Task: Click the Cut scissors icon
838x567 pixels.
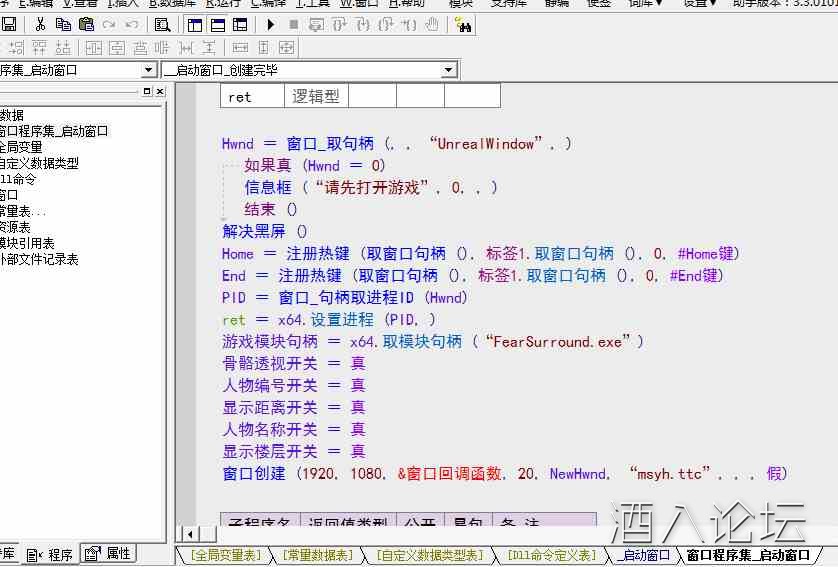Action: (x=40, y=24)
